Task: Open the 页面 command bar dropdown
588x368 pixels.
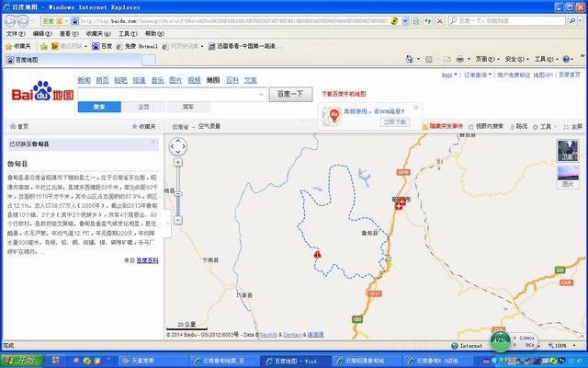Action: click(488, 59)
